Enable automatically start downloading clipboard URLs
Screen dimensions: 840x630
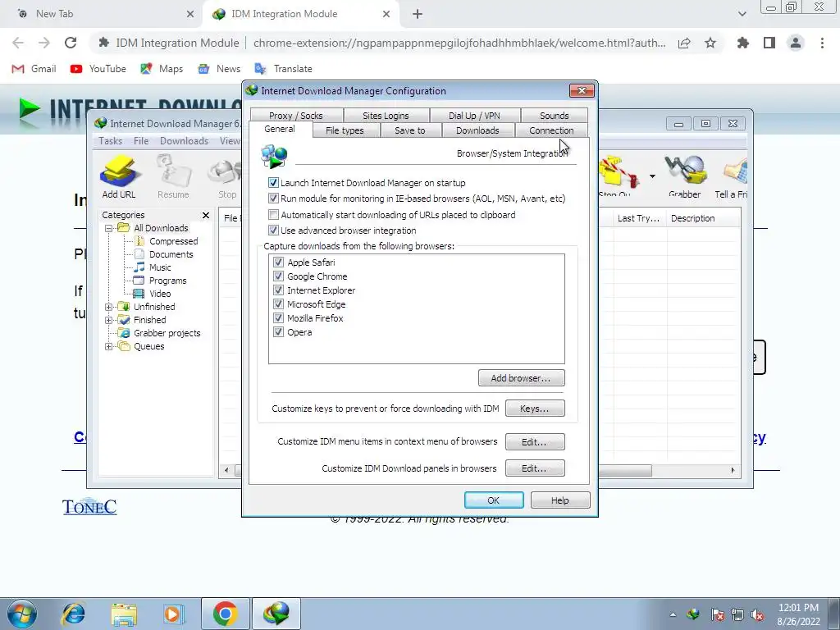pyautogui.click(x=273, y=215)
